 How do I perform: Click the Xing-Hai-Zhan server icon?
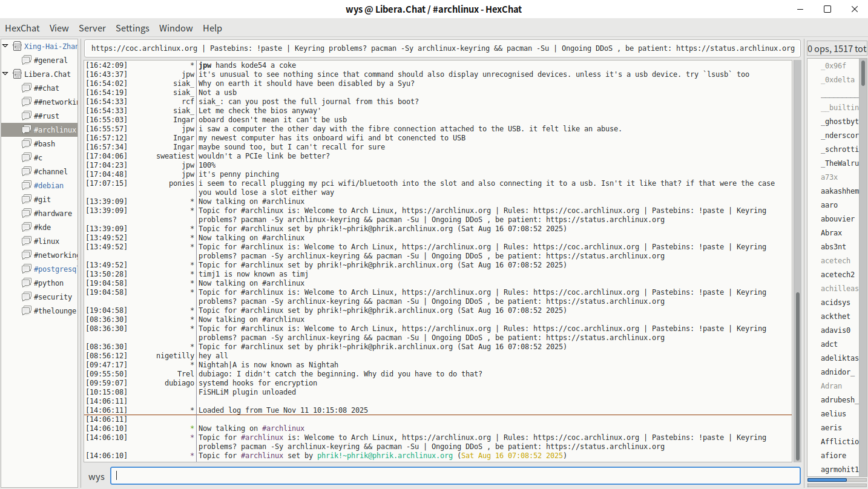point(17,47)
